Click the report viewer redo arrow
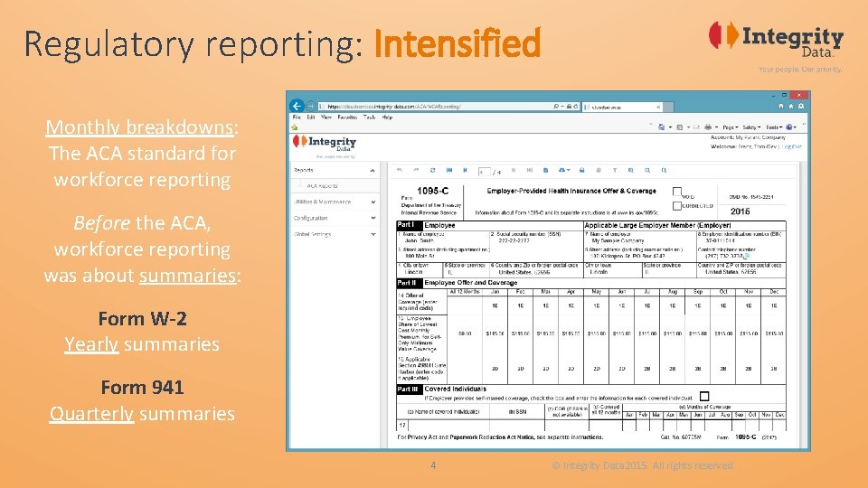Image resolution: width=868 pixels, height=488 pixels. 416,171
